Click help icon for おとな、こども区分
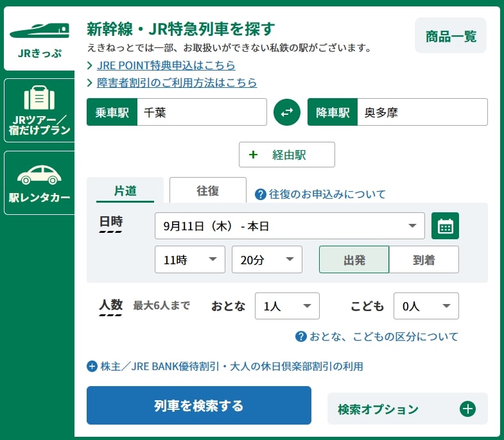Viewport: 504px width, 440px height. click(x=300, y=337)
